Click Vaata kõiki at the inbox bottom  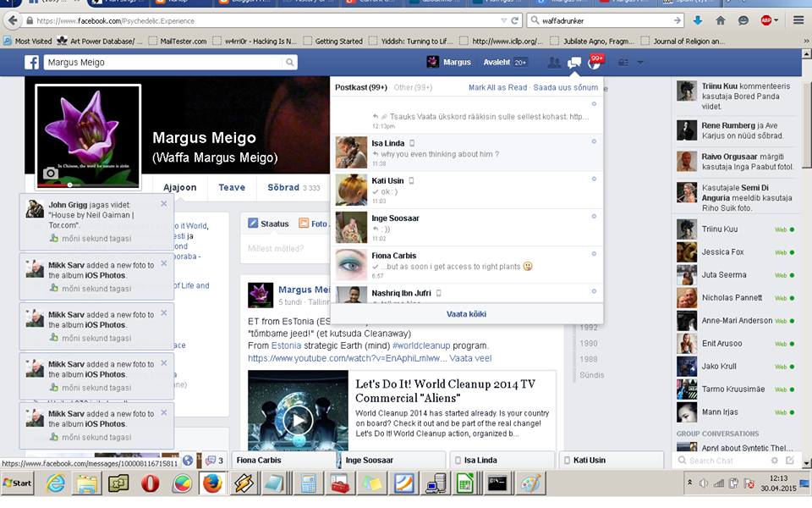click(466, 314)
